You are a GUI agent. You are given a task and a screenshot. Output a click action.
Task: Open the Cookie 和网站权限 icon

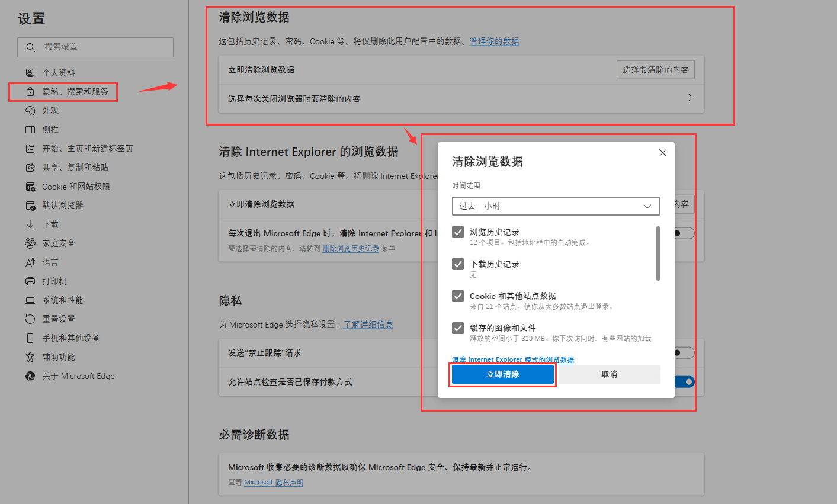coord(30,186)
